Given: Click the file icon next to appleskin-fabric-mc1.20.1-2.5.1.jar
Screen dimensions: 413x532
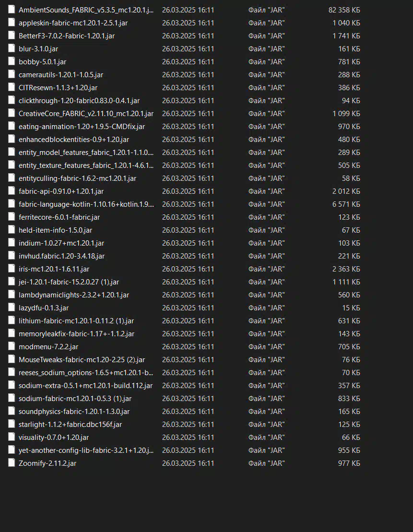Looking at the screenshot, I should coord(12,23).
